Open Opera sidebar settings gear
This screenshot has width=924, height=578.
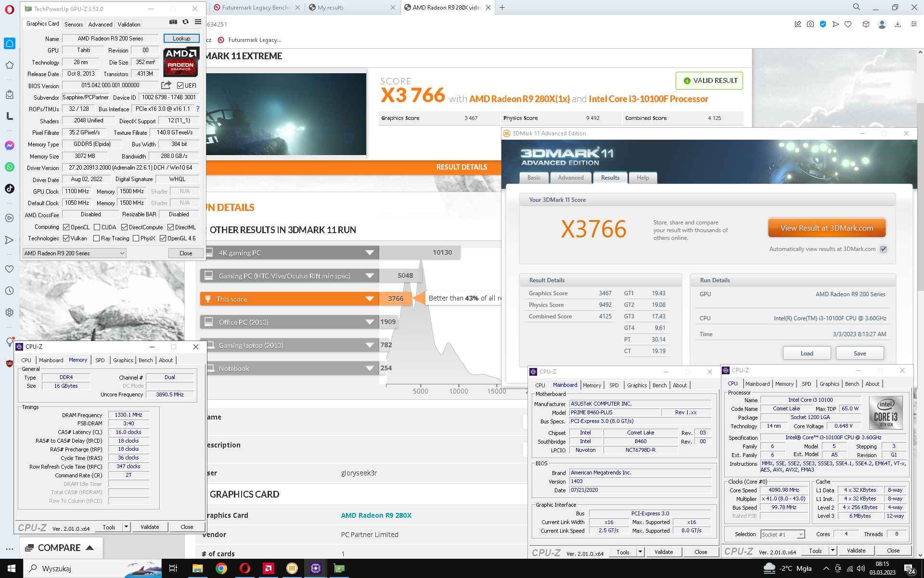10,313
